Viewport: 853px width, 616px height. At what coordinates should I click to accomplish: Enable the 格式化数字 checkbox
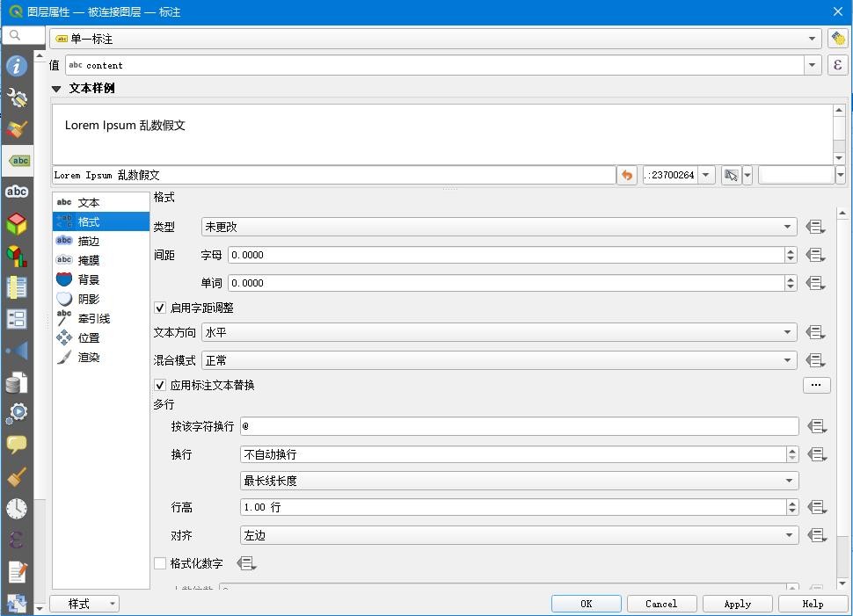160,563
